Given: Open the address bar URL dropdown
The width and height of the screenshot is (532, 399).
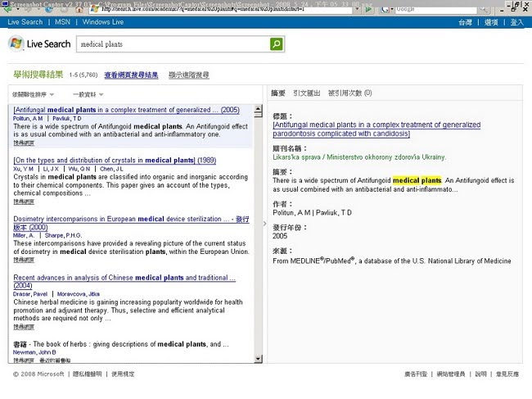Looking at the screenshot, I should click(x=357, y=9).
